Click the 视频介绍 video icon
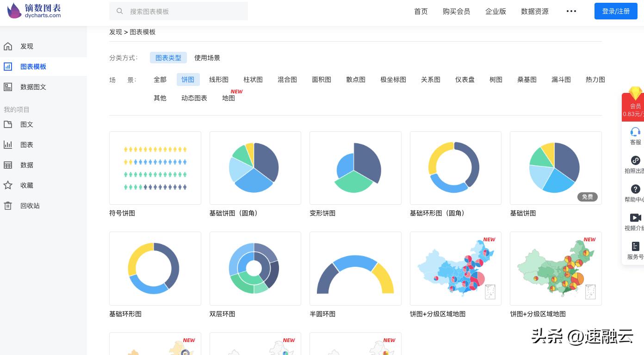This screenshot has height=355, width=644. 635,218
